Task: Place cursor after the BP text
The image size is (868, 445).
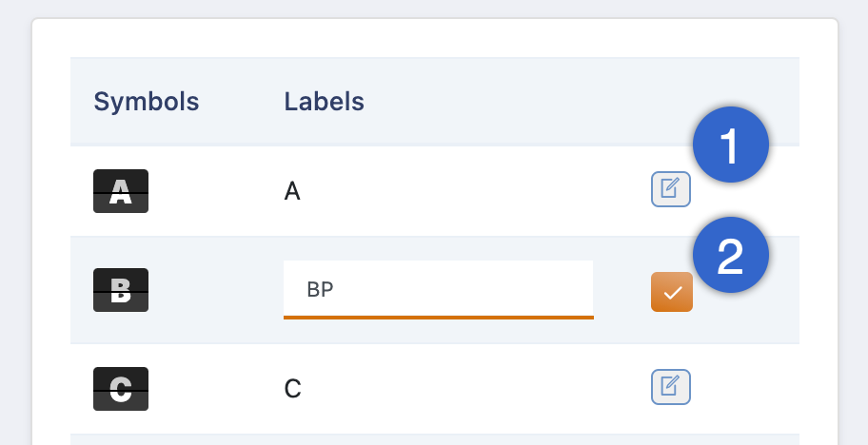Action: [x=334, y=290]
